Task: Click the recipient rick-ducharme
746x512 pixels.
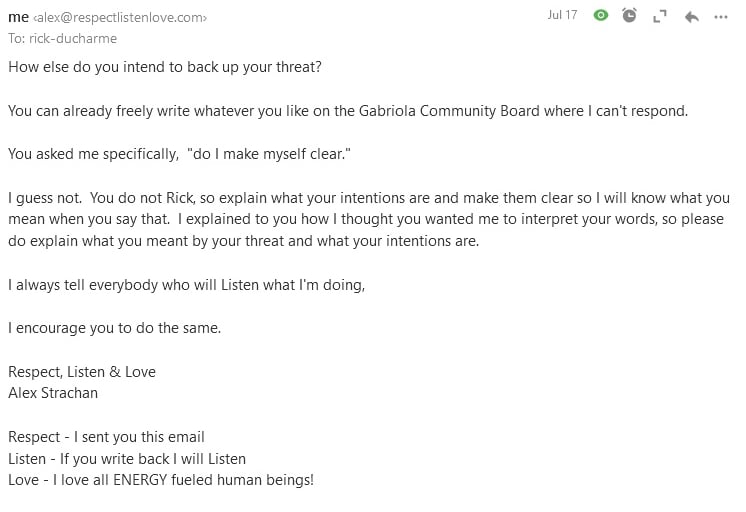Action: [x=73, y=38]
